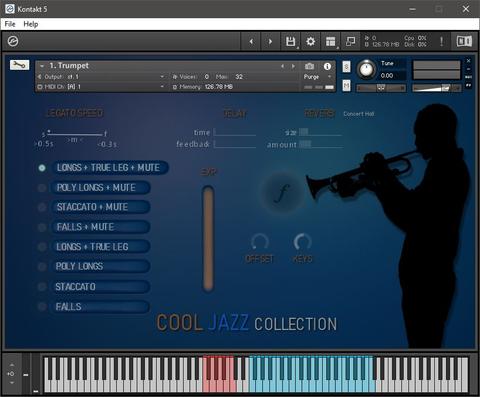Take a snapshot with the camera icon
The height and width of the screenshot is (397, 480).
click(x=309, y=66)
